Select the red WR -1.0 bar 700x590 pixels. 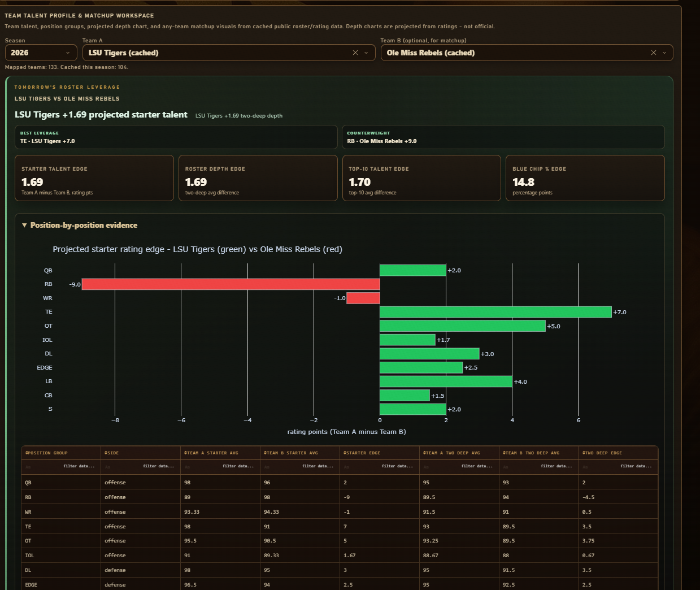(363, 298)
